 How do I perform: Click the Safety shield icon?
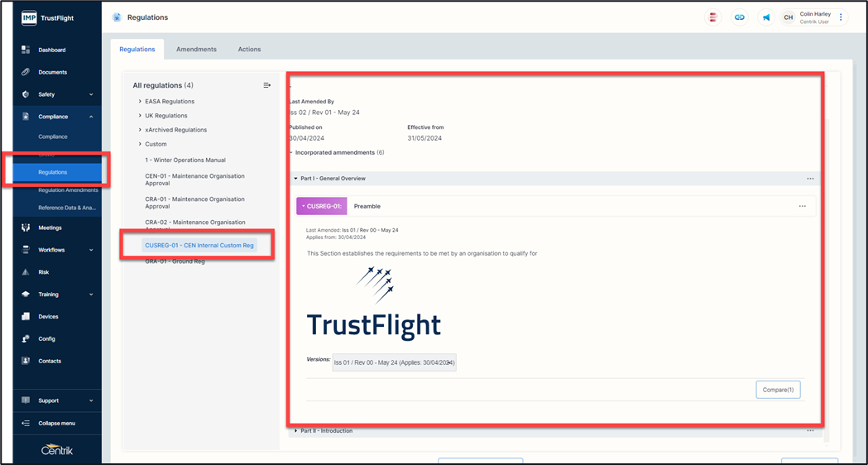pyautogui.click(x=26, y=94)
